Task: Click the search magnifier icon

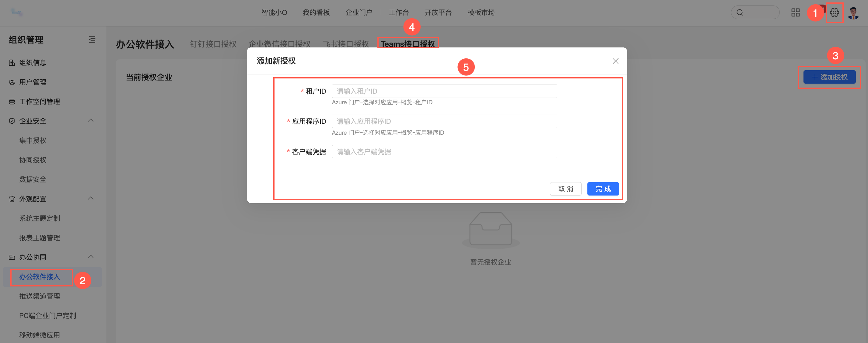Action: tap(740, 13)
